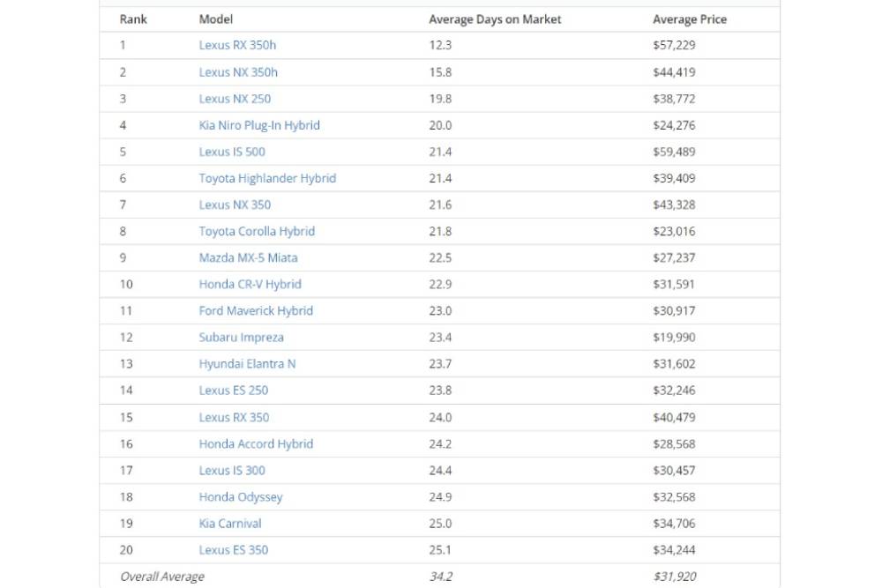Click the Average Price column header
This screenshot has width=882, height=588.
pyautogui.click(x=690, y=19)
